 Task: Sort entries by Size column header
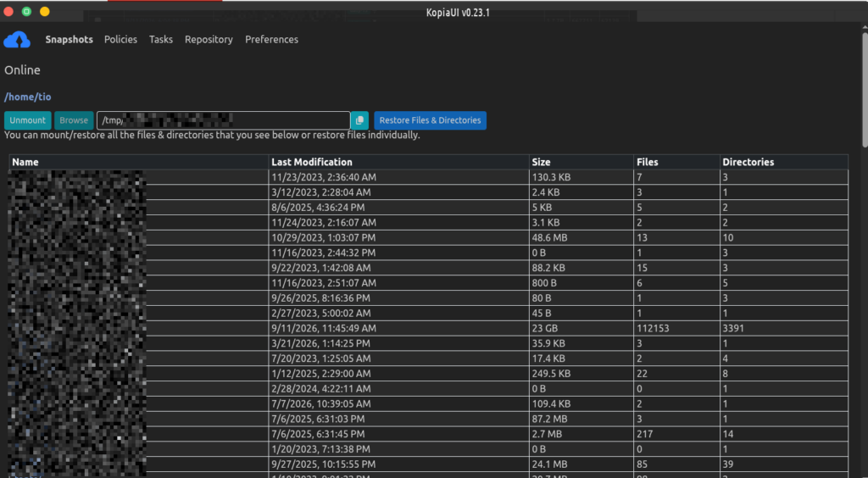(542, 162)
